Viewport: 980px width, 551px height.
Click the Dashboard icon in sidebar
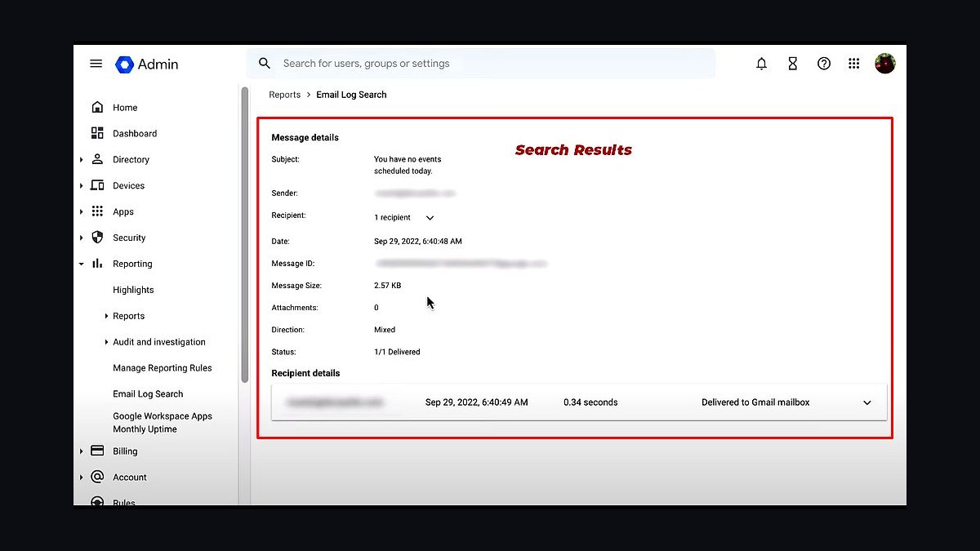tap(97, 133)
